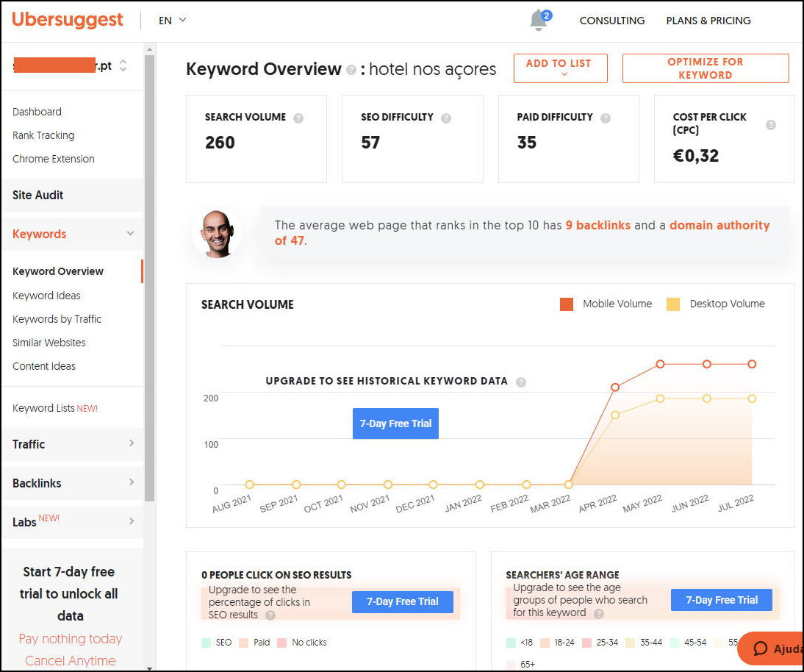Click help icon next to Search Volume card

tap(298, 118)
